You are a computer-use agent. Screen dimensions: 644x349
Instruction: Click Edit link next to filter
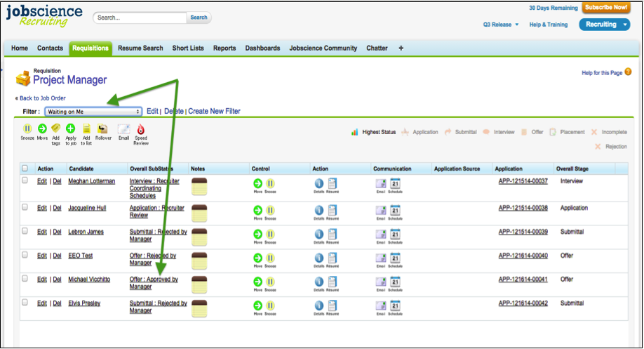point(152,111)
